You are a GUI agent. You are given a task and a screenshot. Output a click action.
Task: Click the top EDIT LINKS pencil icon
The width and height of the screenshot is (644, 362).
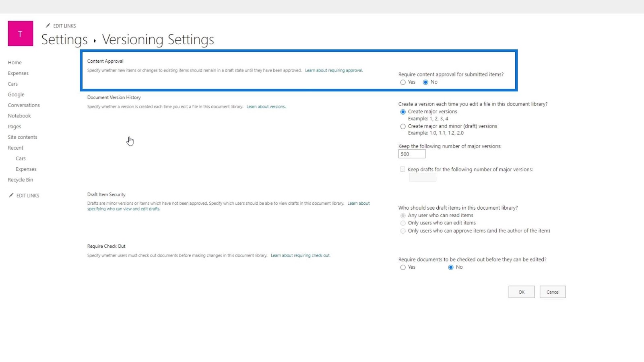[48, 25]
